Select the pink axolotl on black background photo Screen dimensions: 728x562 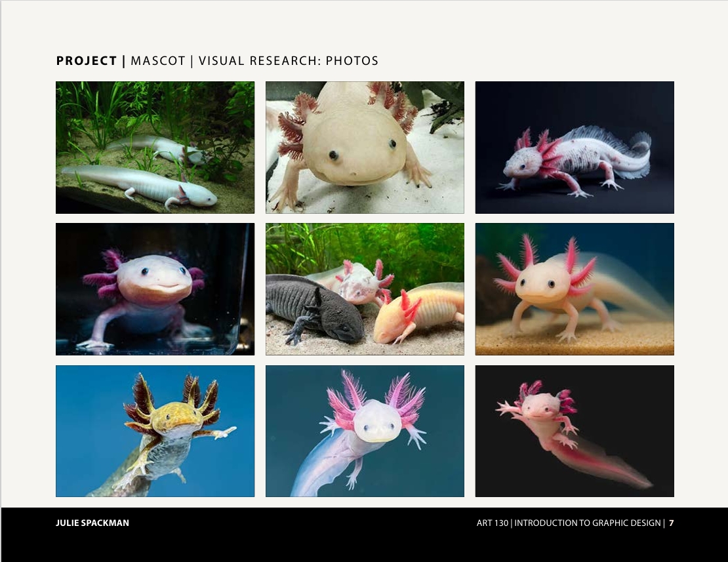[575, 431]
